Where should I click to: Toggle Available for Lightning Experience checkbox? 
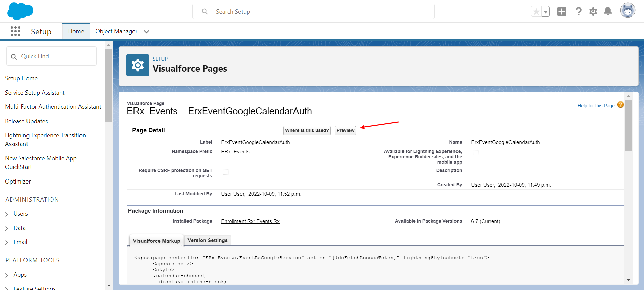point(475,153)
